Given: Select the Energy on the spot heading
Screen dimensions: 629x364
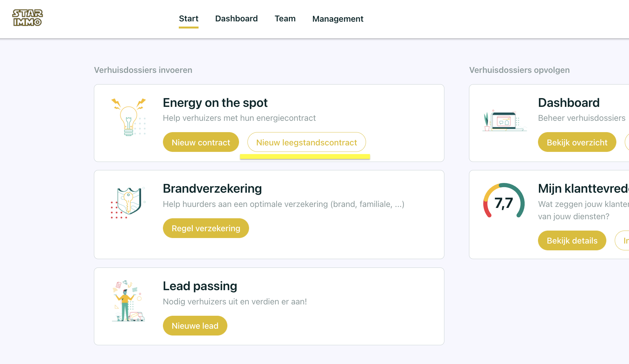Looking at the screenshot, I should [215, 103].
